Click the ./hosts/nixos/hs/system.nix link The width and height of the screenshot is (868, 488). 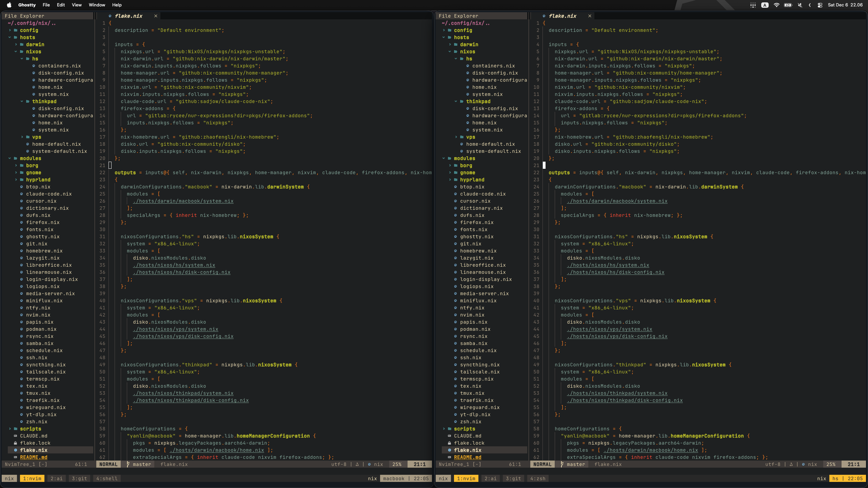174,265
